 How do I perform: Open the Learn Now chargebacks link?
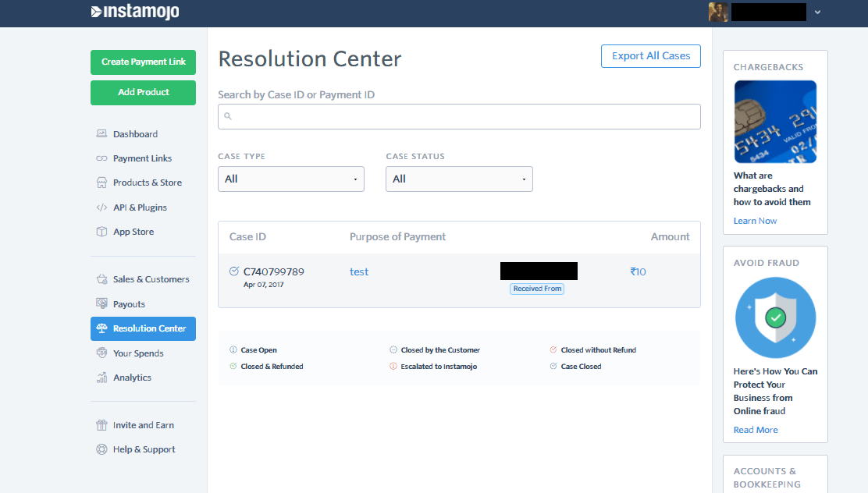click(x=754, y=220)
